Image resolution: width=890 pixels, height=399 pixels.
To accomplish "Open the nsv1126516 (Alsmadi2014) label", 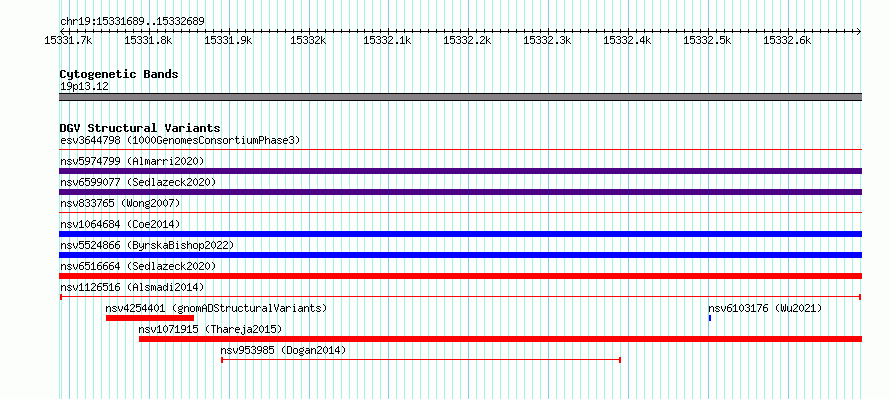I will 132,287.
